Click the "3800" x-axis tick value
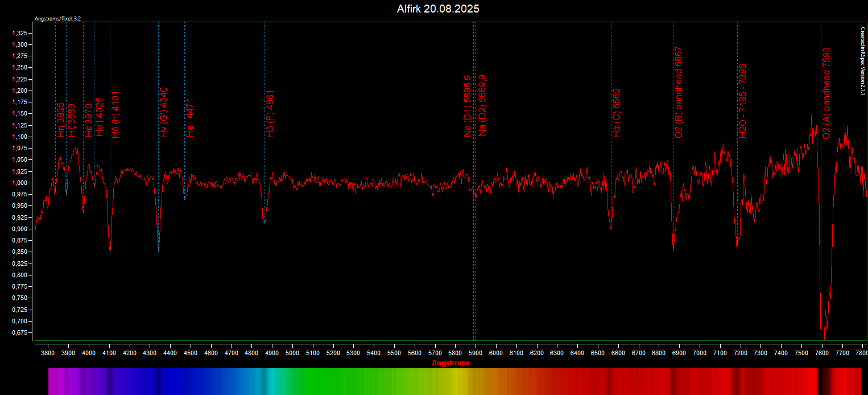Image resolution: width=868 pixels, height=395 pixels. pos(48,353)
